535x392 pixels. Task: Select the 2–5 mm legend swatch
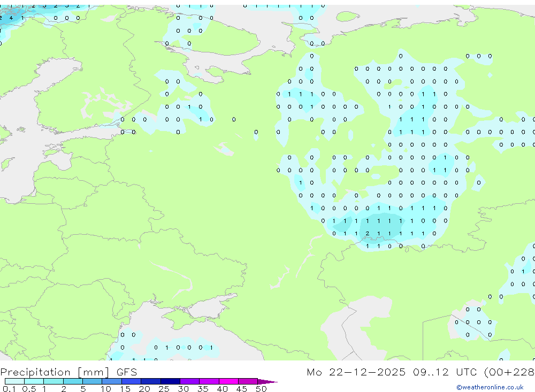pyautogui.click(x=73, y=381)
